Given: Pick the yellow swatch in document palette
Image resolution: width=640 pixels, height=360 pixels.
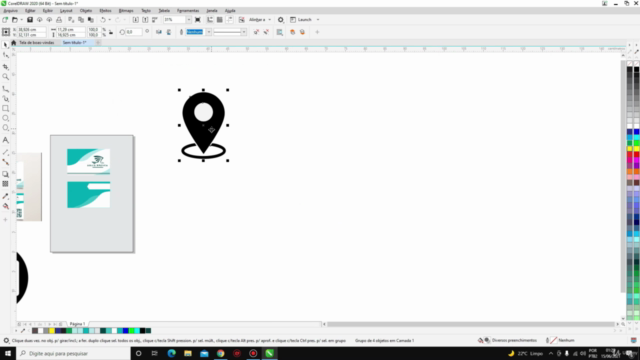Looking at the screenshot, I should (x=52, y=331).
